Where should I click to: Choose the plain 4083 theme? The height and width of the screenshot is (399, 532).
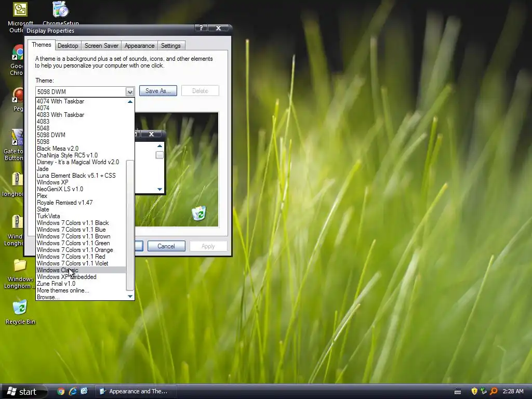tap(81, 122)
